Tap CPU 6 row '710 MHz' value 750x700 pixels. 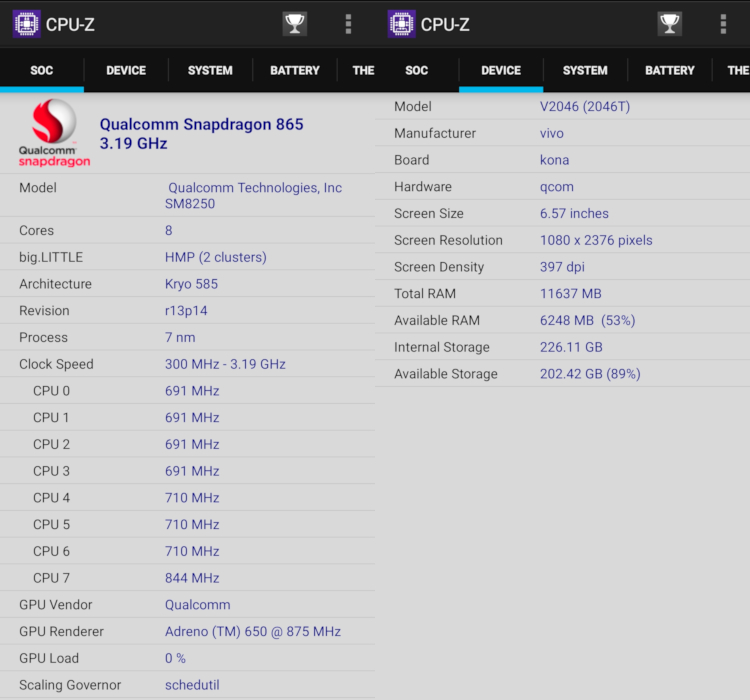[x=192, y=552]
